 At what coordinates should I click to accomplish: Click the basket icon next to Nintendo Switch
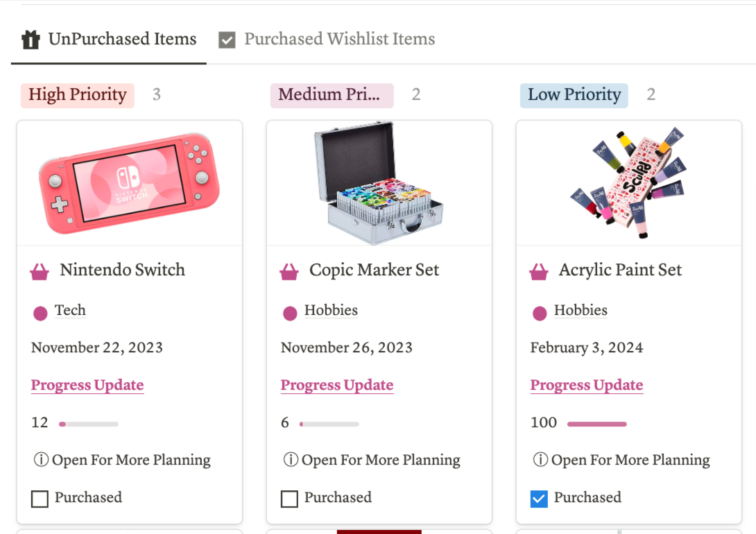40,271
